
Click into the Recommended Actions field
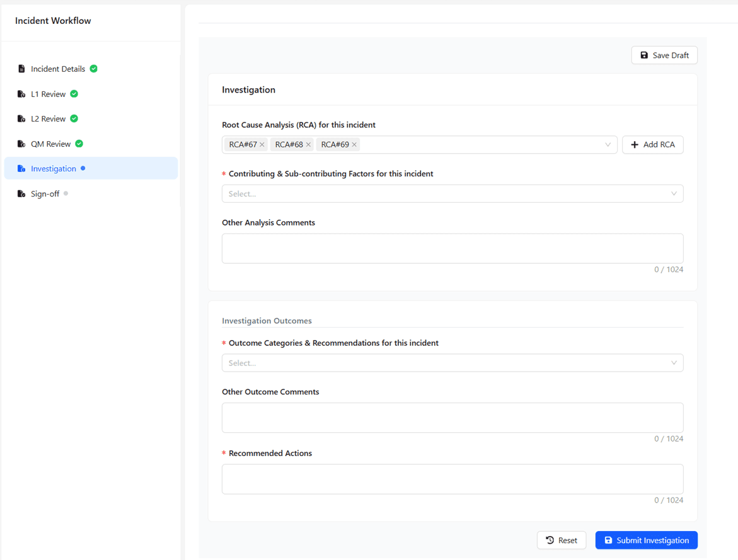(452, 479)
